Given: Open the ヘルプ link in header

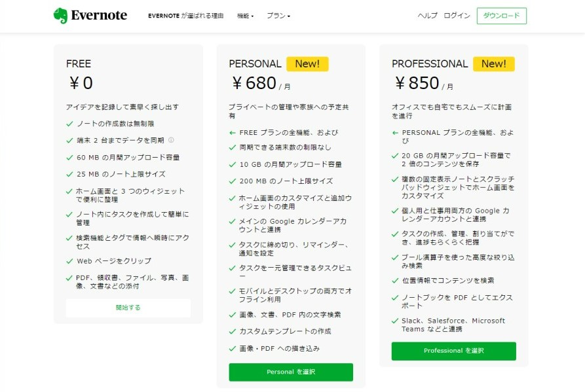Looking at the screenshot, I should 427,16.
